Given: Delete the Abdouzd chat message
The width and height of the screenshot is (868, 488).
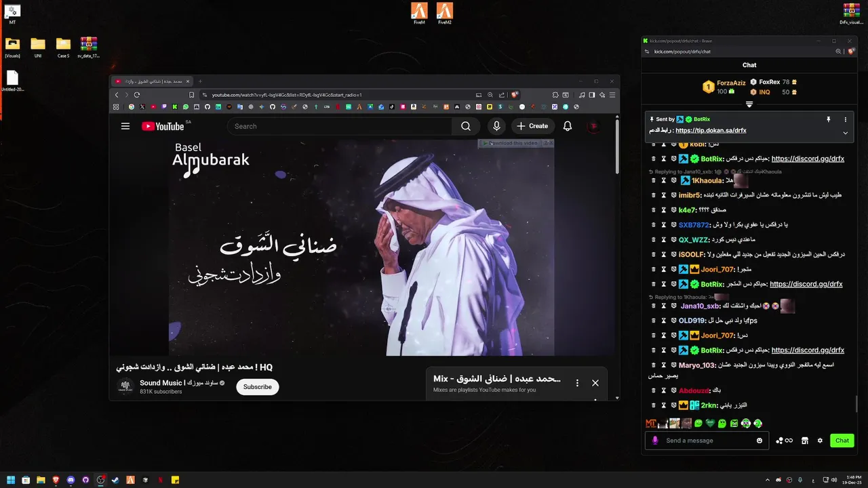Looking at the screenshot, I should [654, 390].
